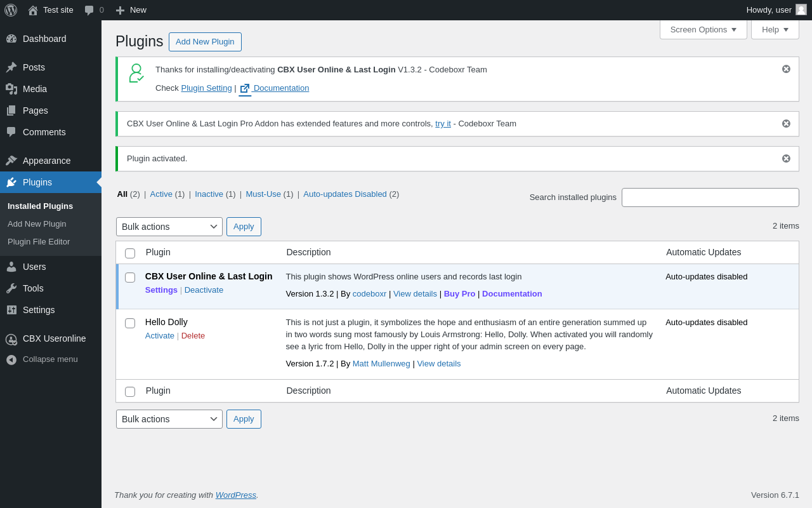Click the external-link icon before Documentation

click(245, 88)
